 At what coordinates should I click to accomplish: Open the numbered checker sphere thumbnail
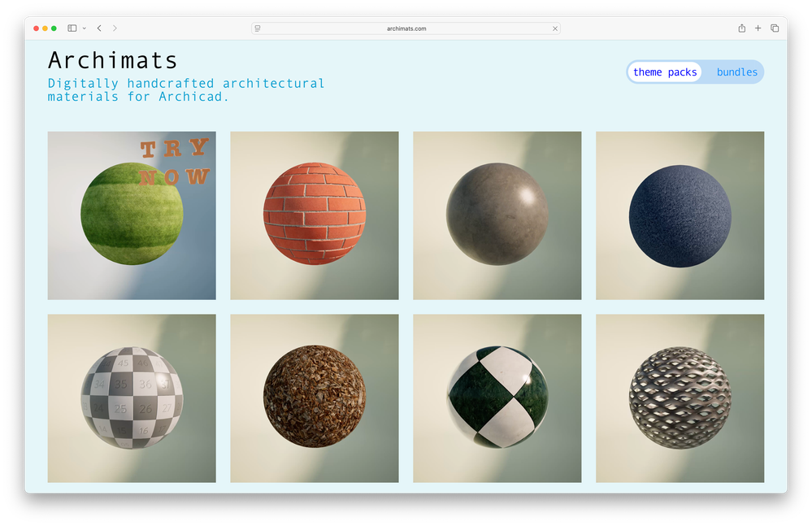point(132,398)
